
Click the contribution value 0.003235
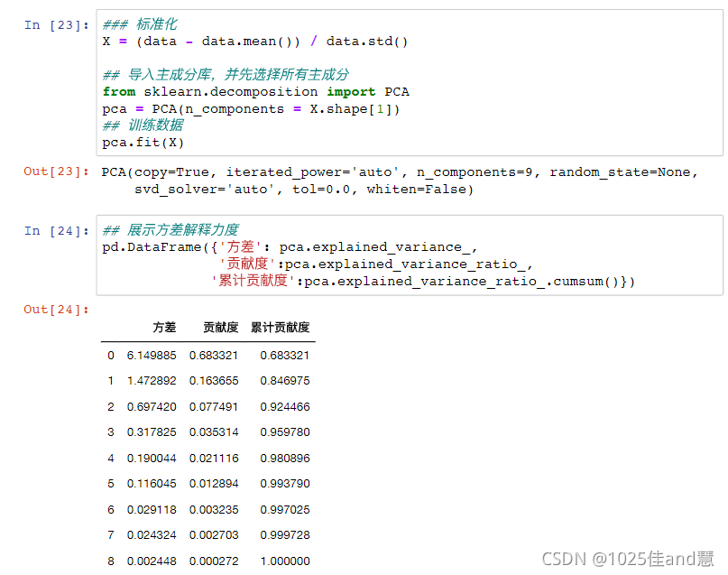coord(214,509)
